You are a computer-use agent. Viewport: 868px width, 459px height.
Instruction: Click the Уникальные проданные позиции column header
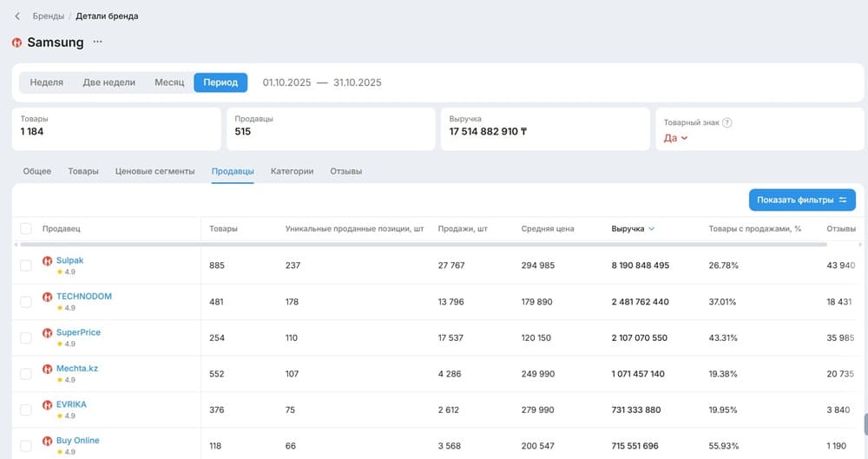coord(354,229)
